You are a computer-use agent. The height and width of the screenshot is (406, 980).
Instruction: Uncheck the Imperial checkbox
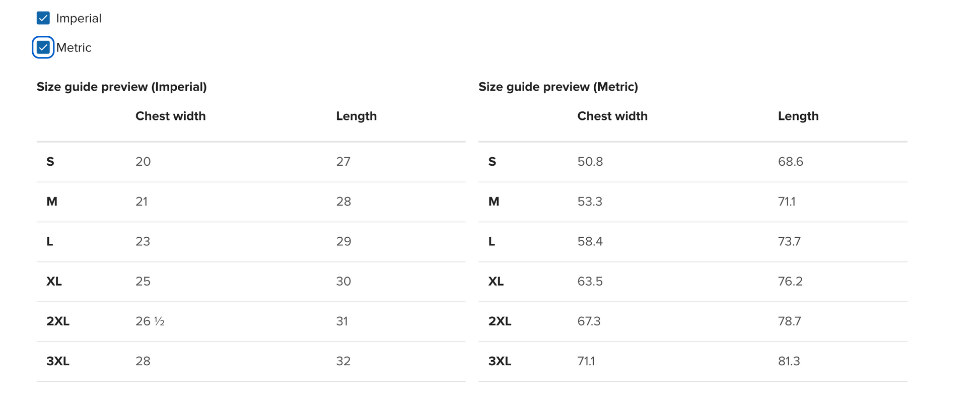pyautogui.click(x=43, y=19)
